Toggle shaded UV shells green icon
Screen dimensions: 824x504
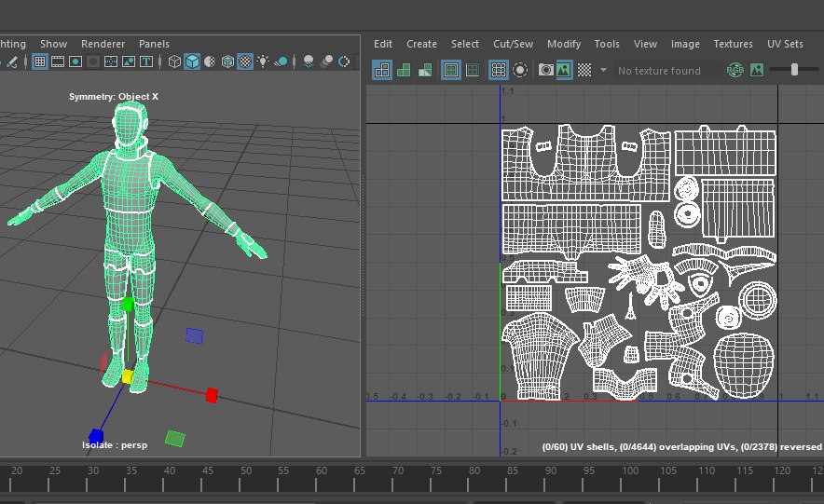click(404, 70)
